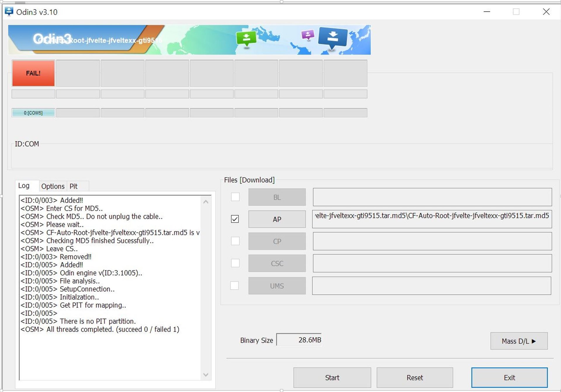Click the 'Files [Download]' group label
The image size is (561, 392).
[249, 180]
